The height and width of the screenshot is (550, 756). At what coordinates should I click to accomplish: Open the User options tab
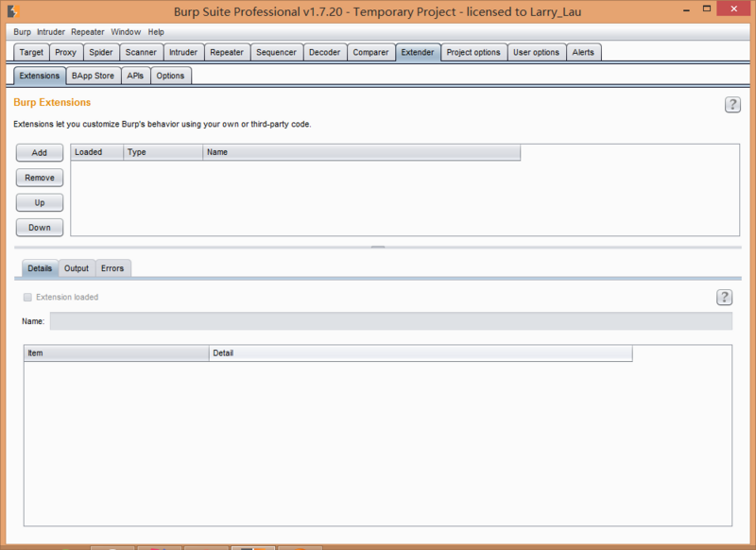pos(536,52)
